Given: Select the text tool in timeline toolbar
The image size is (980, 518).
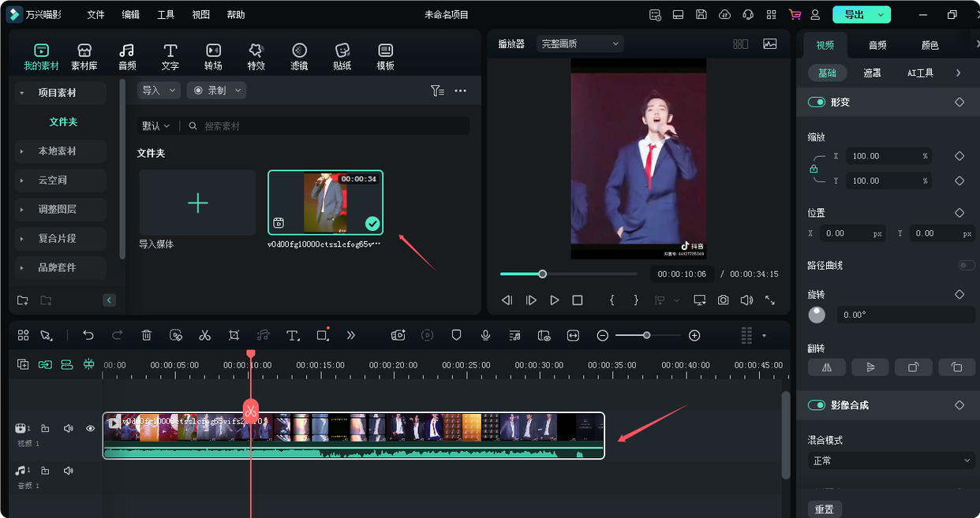Looking at the screenshot, I should click(292, 335).
